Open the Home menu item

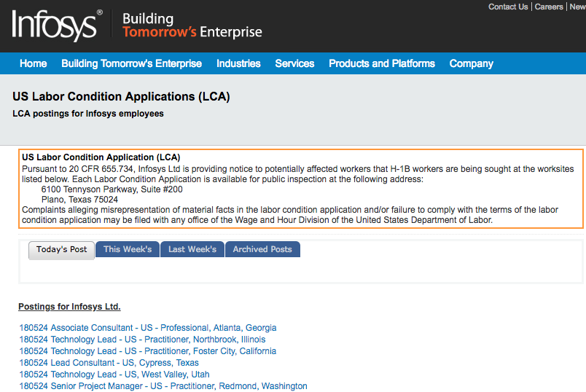[34, 63]
